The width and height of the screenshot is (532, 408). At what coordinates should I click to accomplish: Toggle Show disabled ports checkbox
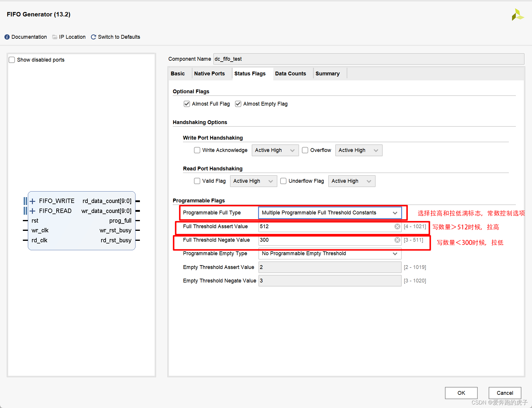point(12,60)
